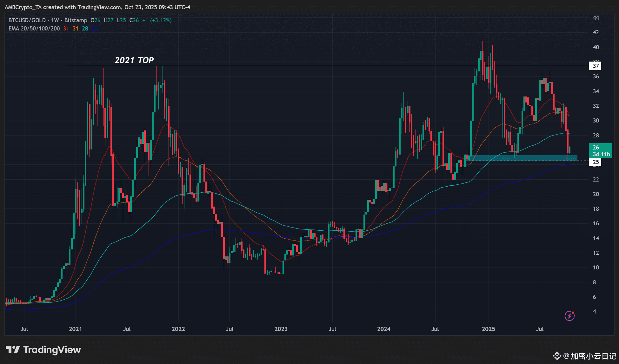Click the 2021 year label on time axis
This screenshot has height=364, width=619.
click(x=76, y=329)
